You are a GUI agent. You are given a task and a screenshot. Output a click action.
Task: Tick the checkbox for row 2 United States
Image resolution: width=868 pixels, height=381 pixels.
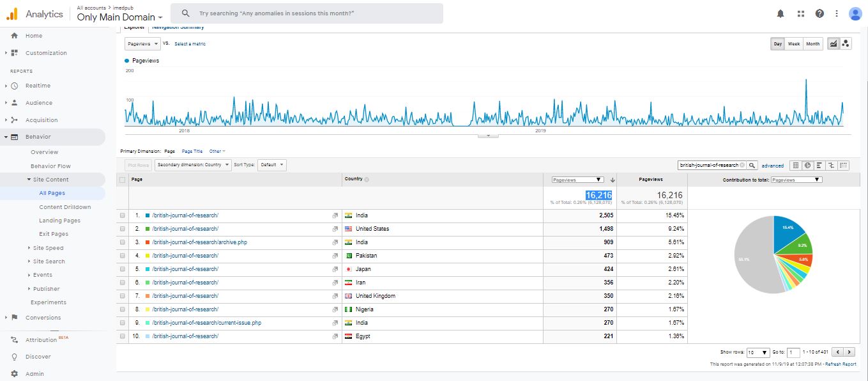point(123,229)
